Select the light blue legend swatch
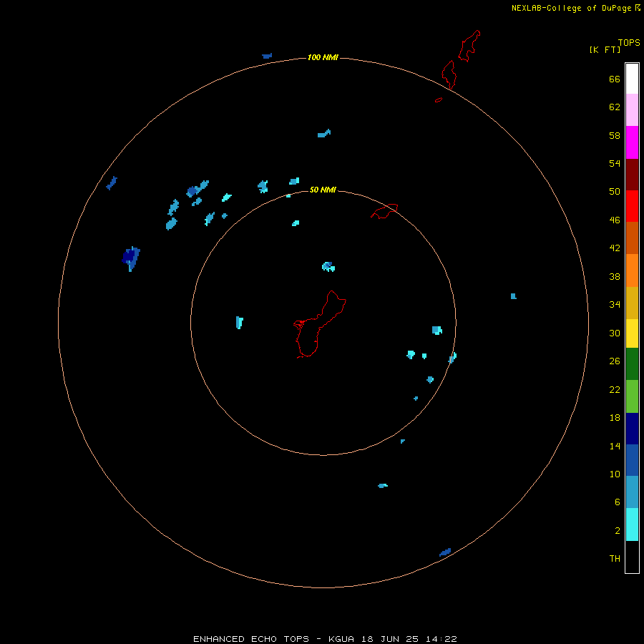 pyautogui.click(x=632, y=492)
